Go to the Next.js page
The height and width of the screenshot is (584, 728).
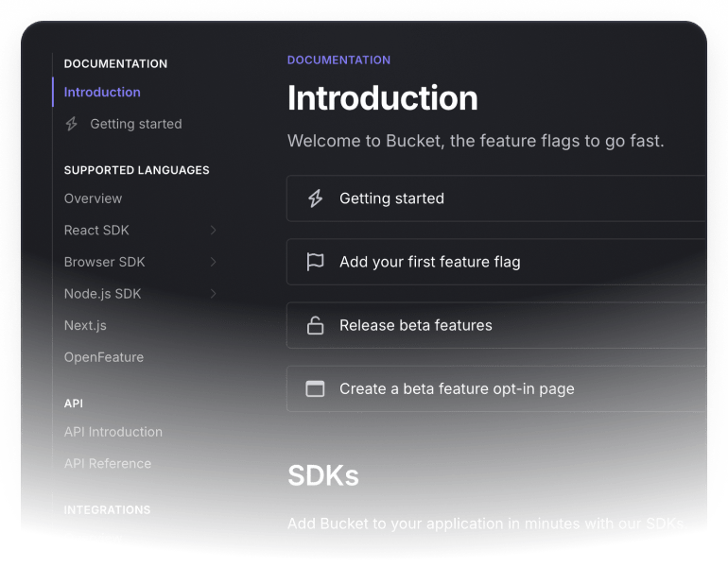[85, 325]
